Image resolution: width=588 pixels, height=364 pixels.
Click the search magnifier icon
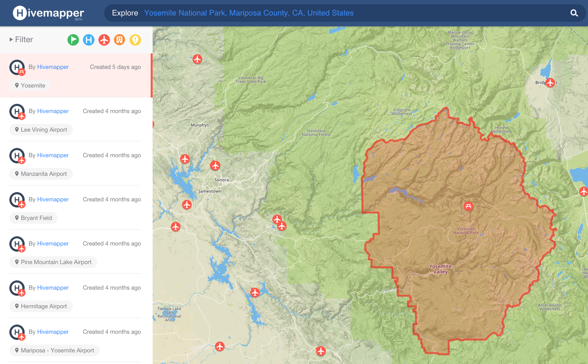(574, 13)
